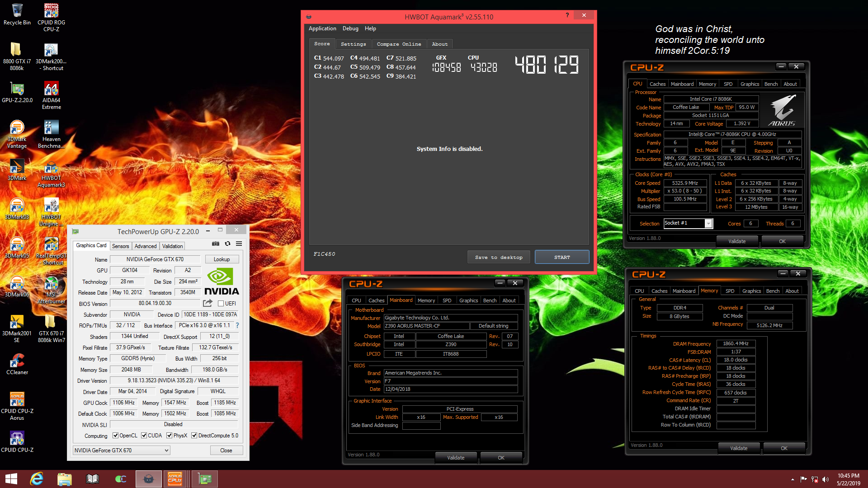Click Close button in GPU-Z
Image resolution: width=868 pixels, height=488 pixels.
click(x=226, y=450)
